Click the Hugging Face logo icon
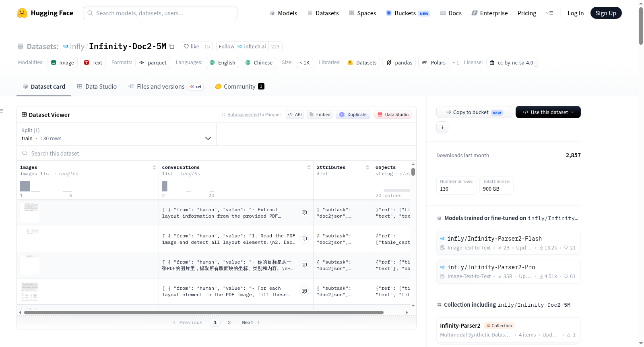Viewport: 644px width, 347px height. pyautogui.click(x=22, y=13)
